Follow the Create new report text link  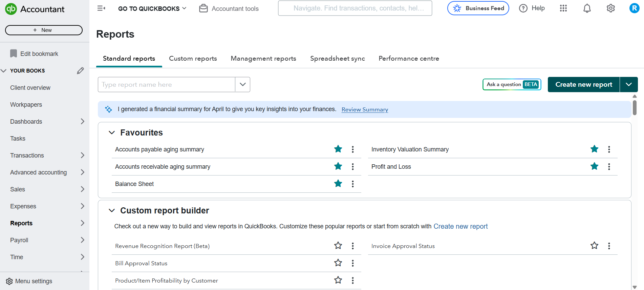click(460, 226)
